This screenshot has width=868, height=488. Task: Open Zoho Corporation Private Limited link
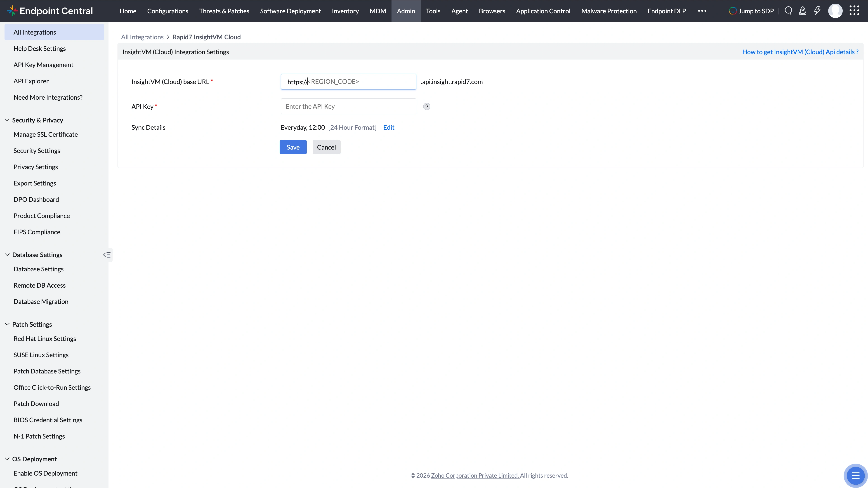(x=475, y=476)
